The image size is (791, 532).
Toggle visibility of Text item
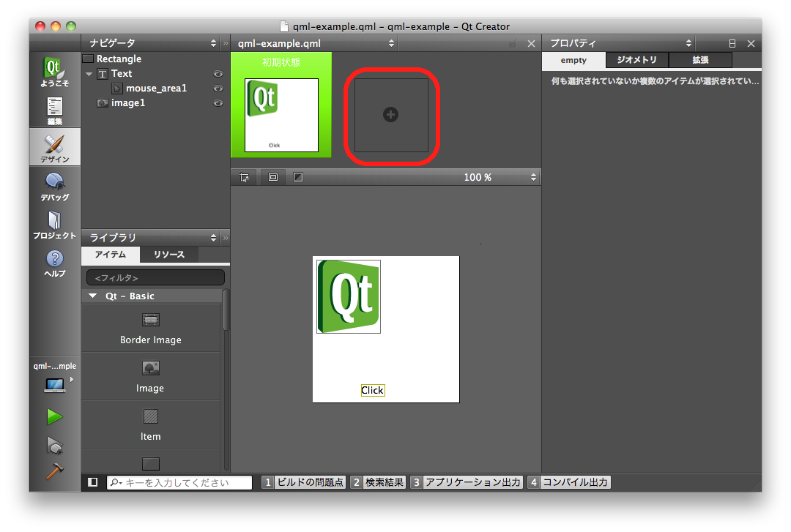(x=218, y=74)
